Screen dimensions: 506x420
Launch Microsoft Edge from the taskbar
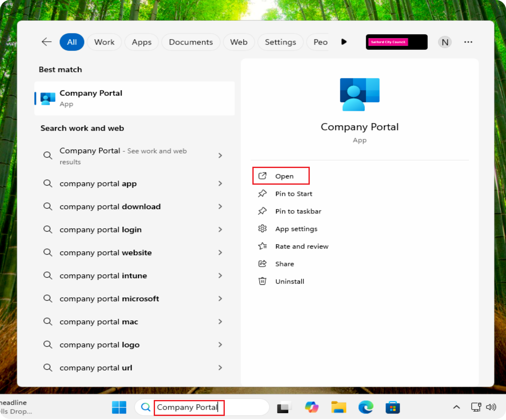pyautogui.click(x=366, y=407)
